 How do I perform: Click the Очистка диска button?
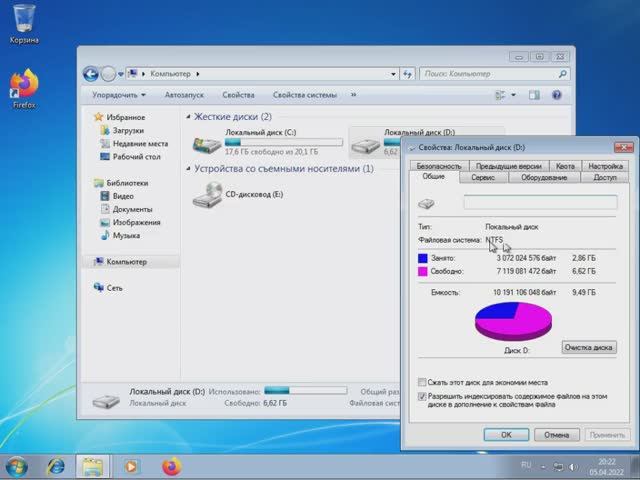click(589, 347)
